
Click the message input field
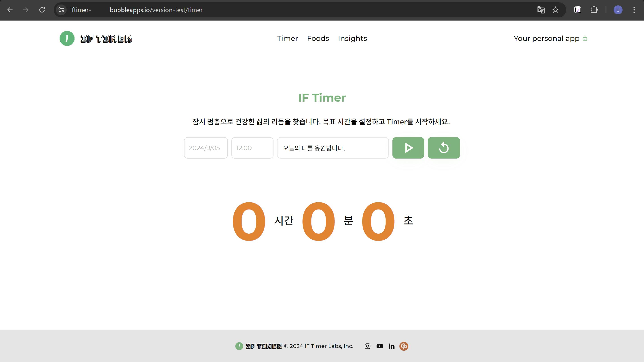[x=333, y=148]
